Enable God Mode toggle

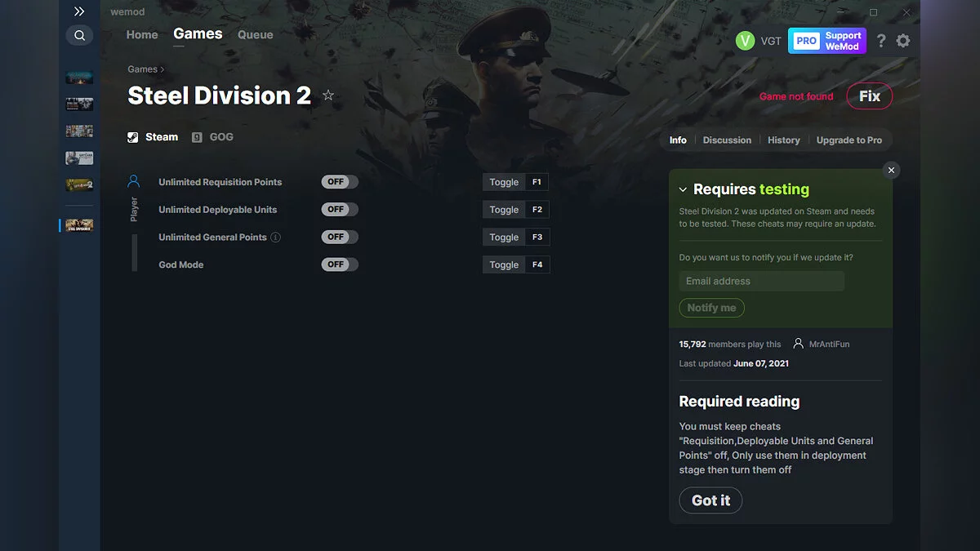[340, 264]
